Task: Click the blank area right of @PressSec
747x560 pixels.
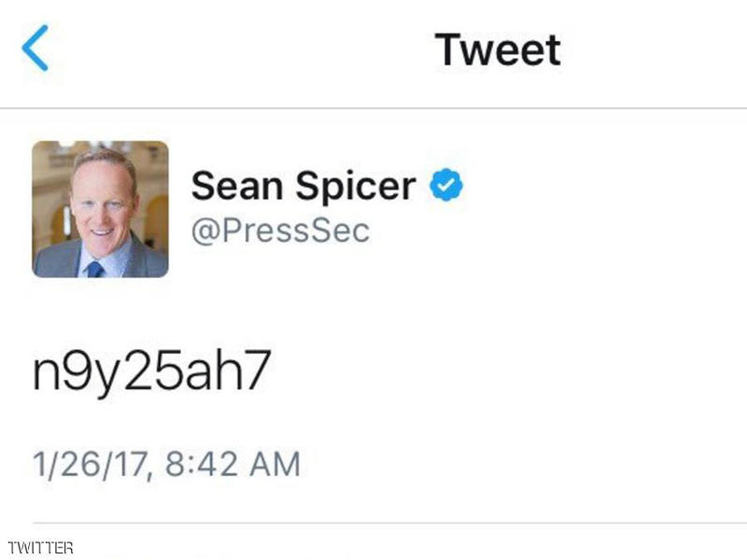Action: (560, 230)
